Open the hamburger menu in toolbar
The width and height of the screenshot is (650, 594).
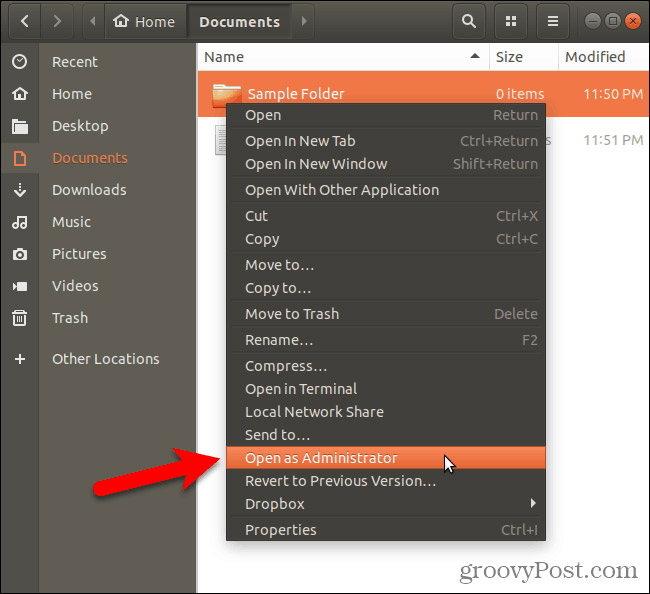(553, 21)
